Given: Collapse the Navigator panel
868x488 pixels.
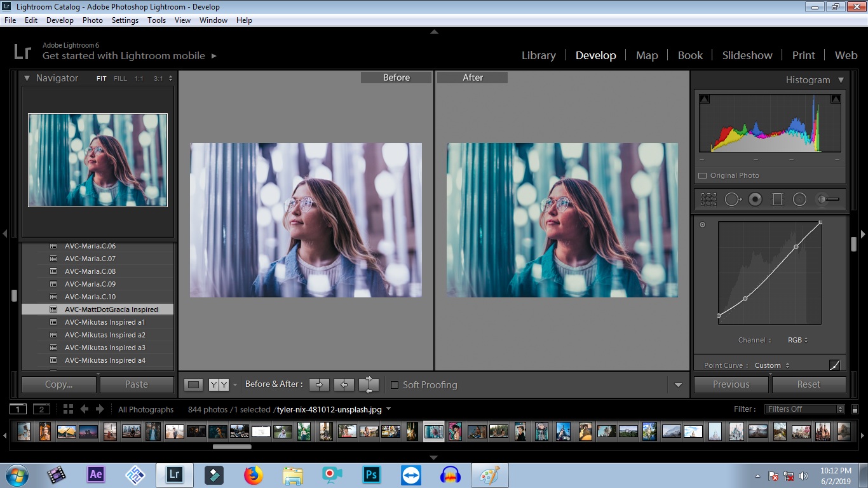Looking at the screenshot, I should (x=27, y=78).
